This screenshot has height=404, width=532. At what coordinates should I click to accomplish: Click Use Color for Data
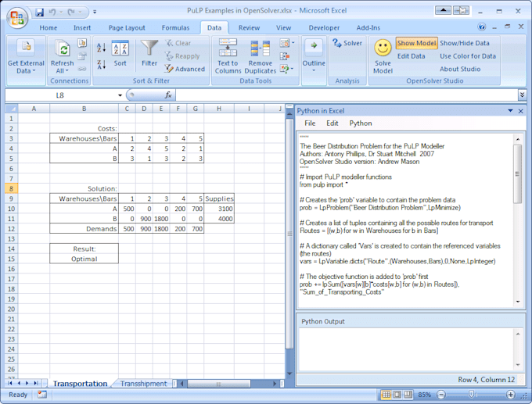point(468,56)
